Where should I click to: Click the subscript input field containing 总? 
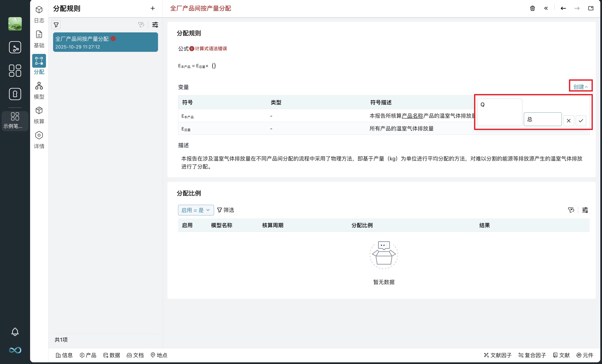pos(542,119)
